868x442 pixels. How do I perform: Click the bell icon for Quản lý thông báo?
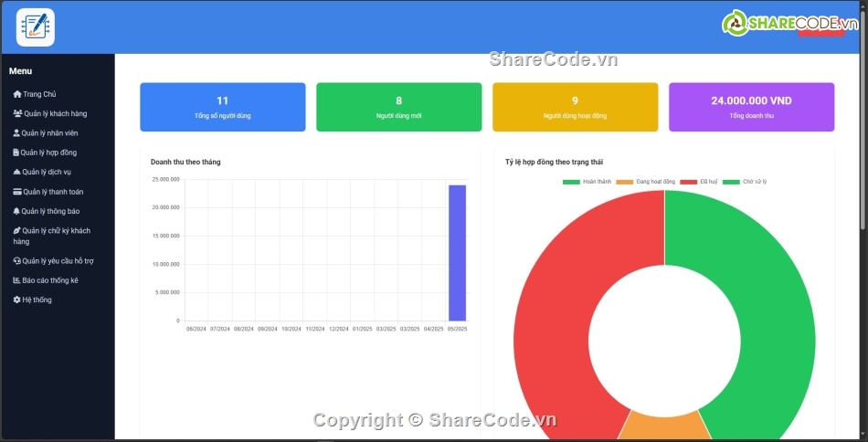pos(16,211)
